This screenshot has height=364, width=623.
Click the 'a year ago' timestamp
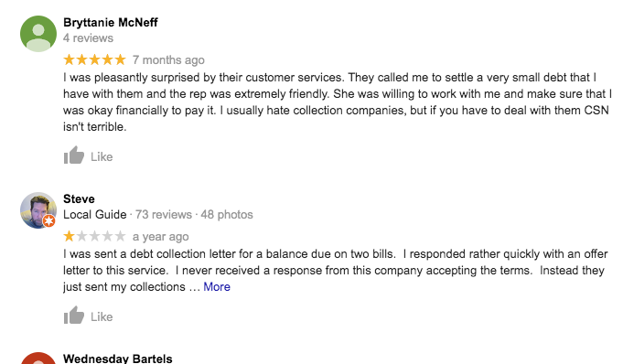click(x=160, y=237)
